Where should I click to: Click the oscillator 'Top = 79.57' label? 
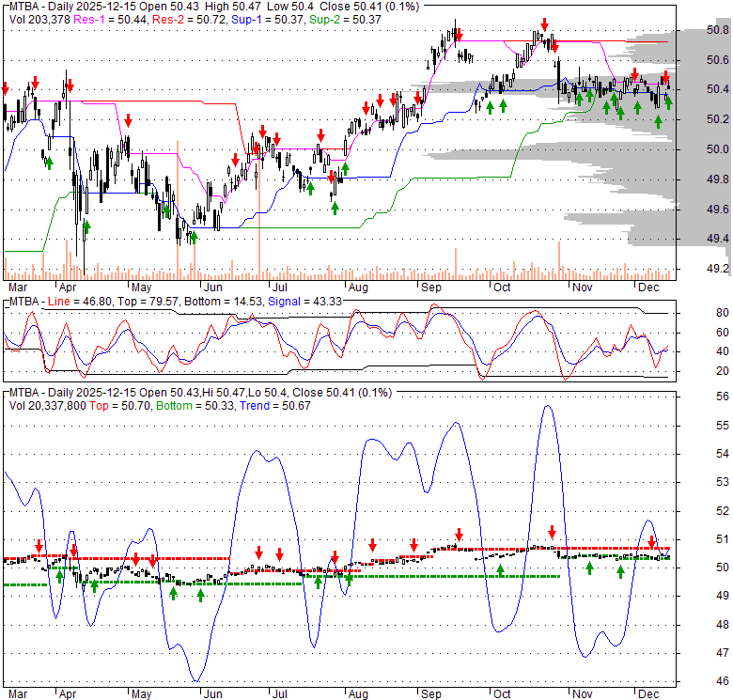click(x=148, y=302)
